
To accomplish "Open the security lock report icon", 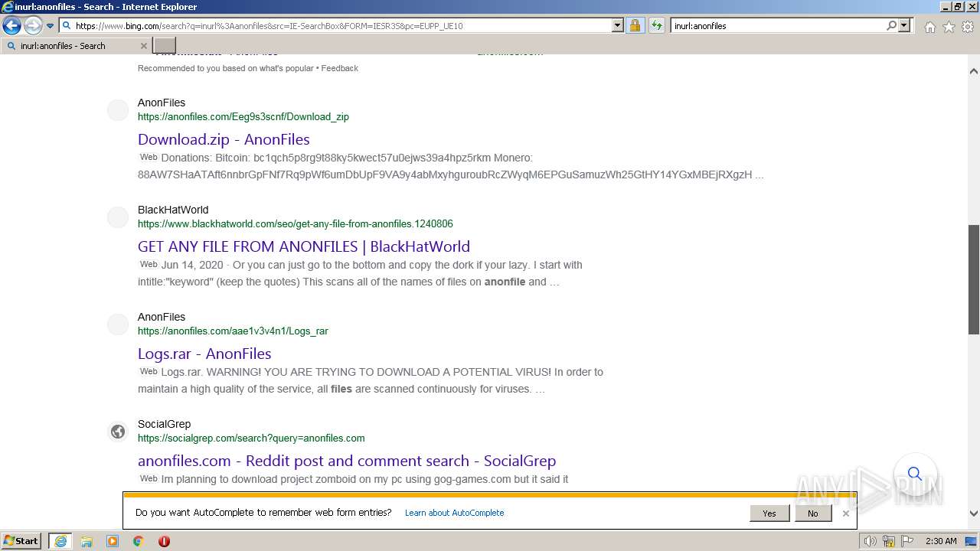I will click(x=635, y=25).
